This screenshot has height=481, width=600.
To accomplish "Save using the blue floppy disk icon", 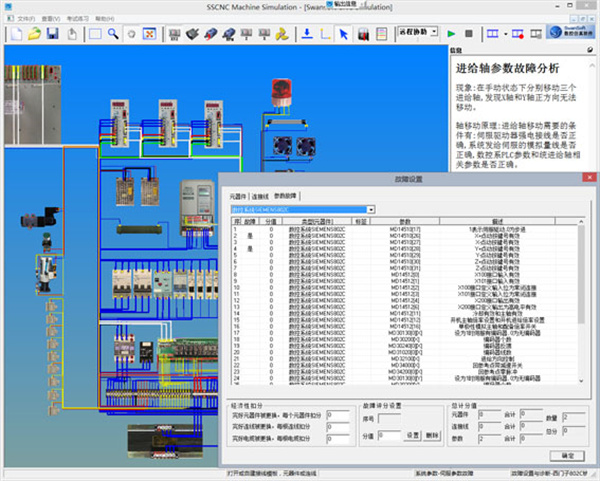I will tap(53, 34).
